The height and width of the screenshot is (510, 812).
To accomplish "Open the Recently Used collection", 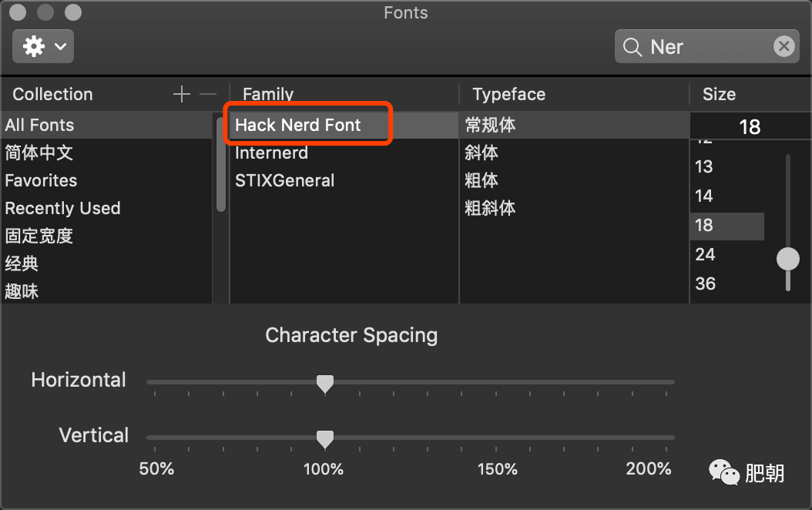I will (106, 208).
